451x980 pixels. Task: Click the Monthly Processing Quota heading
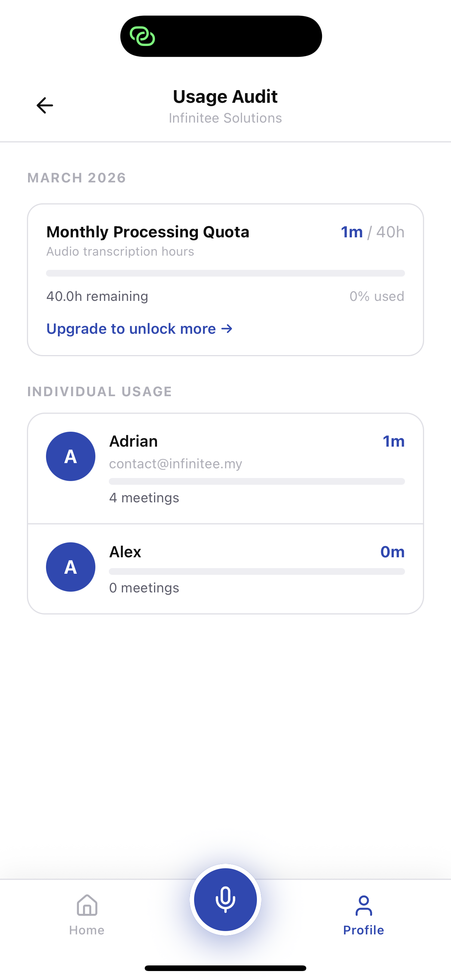coord(148,232)
